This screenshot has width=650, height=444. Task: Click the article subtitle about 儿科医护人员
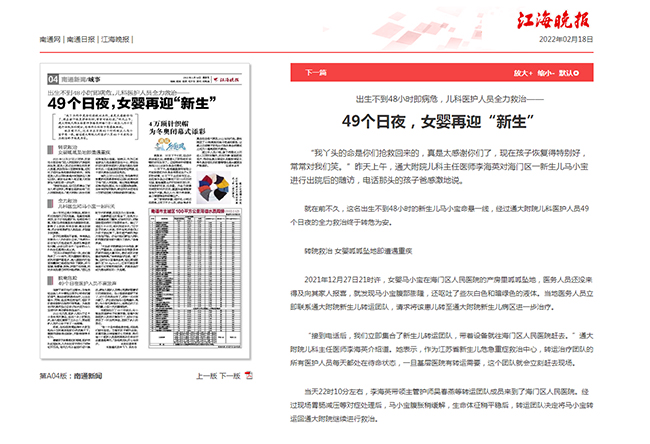coord(454,100)
